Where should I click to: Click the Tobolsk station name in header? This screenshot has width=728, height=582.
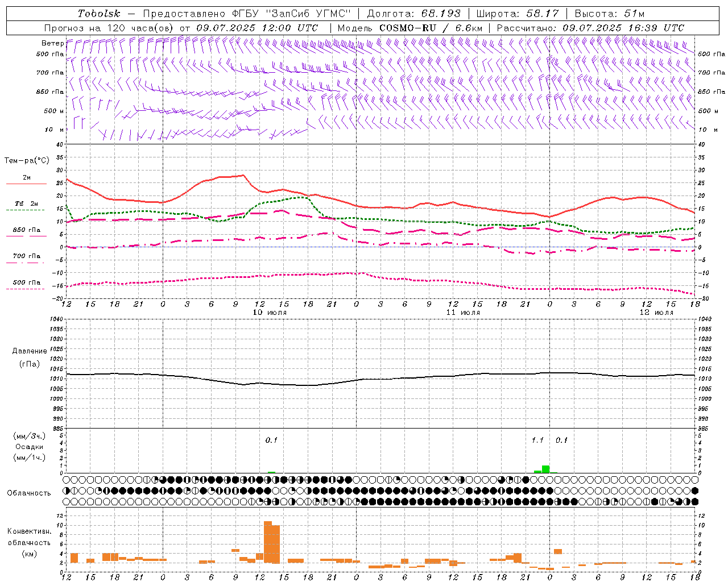(99, 13)
